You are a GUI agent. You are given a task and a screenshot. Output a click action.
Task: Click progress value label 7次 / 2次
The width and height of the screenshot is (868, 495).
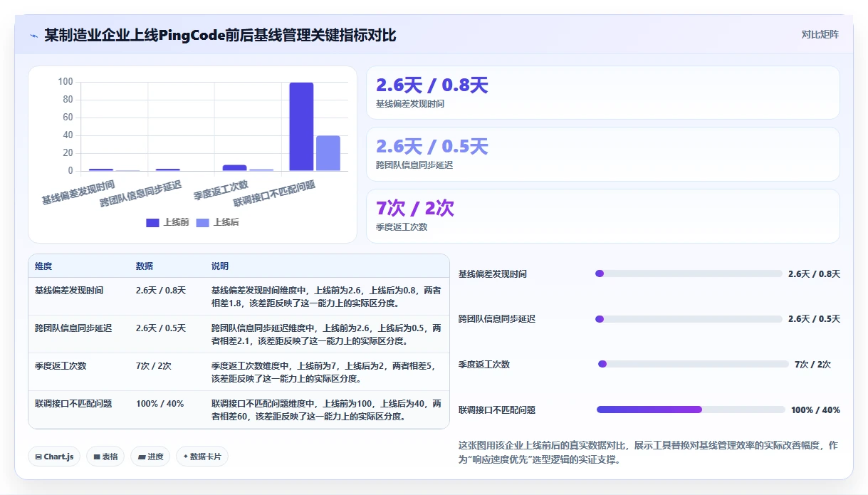click(x=812, y=365)
